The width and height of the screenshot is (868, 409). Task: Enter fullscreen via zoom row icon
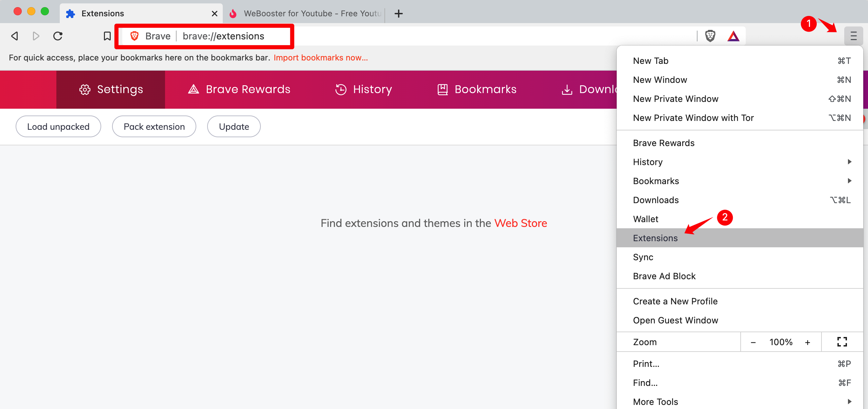click(x=842, y=342)
